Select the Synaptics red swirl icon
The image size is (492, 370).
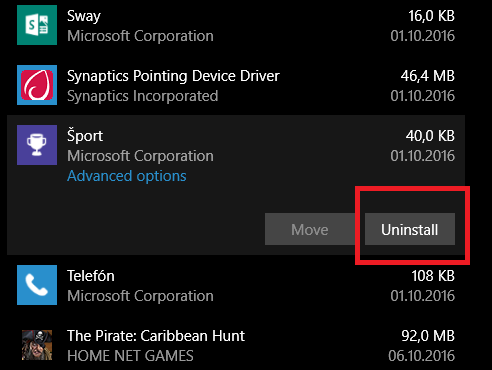37,85
